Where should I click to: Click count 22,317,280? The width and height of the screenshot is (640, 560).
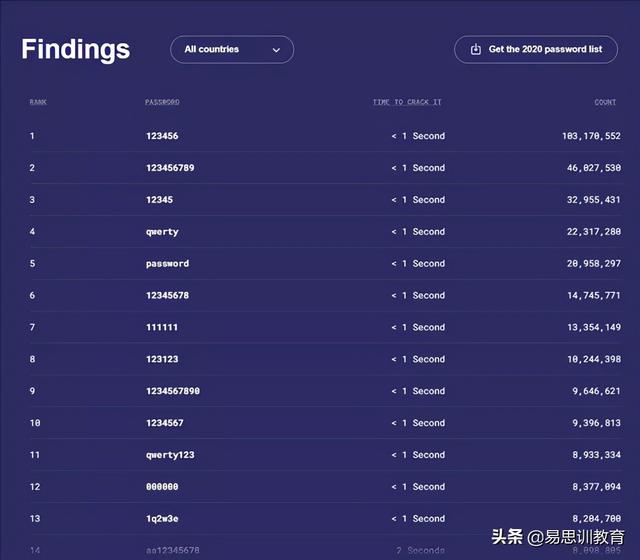(x=594, y=231)
